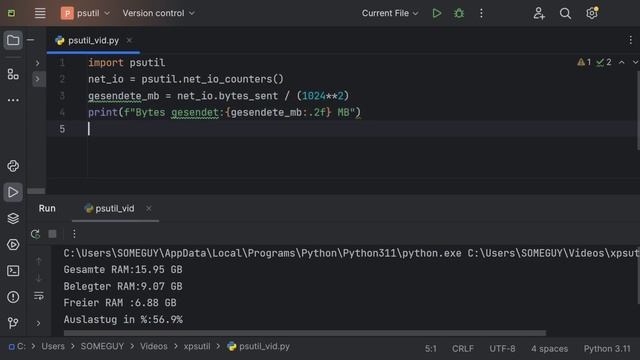Click the SOMEGUY breadcrumb

coord(102,347)
